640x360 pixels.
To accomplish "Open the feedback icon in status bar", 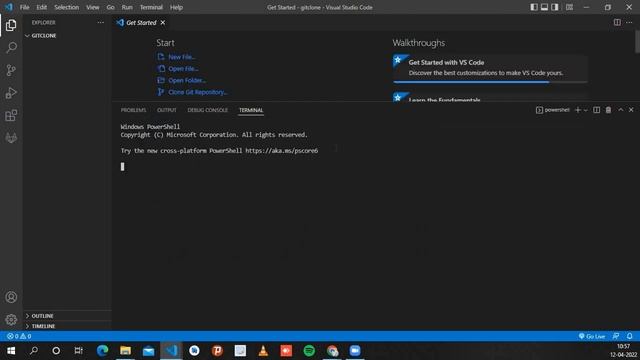I will click(x=616, y=336).
